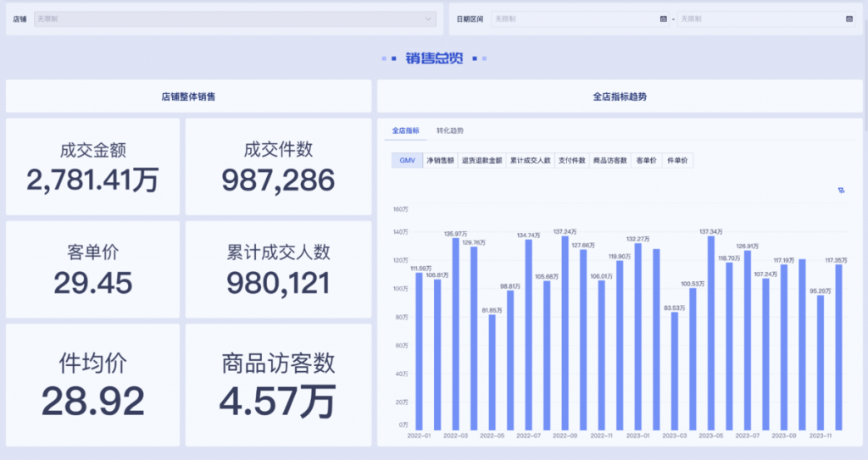The image size is (868, 460).
Task: Select the GMV metric option
Action: point(407,160)
